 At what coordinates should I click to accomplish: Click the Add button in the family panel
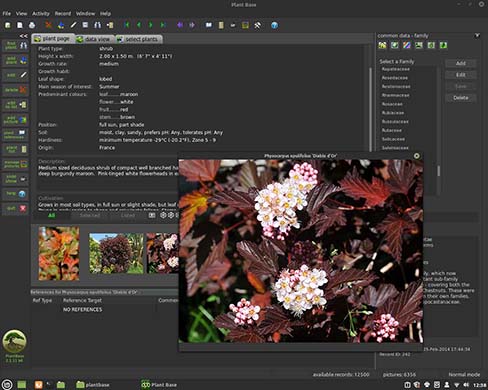pyautogui.click(x=461, y=63)
